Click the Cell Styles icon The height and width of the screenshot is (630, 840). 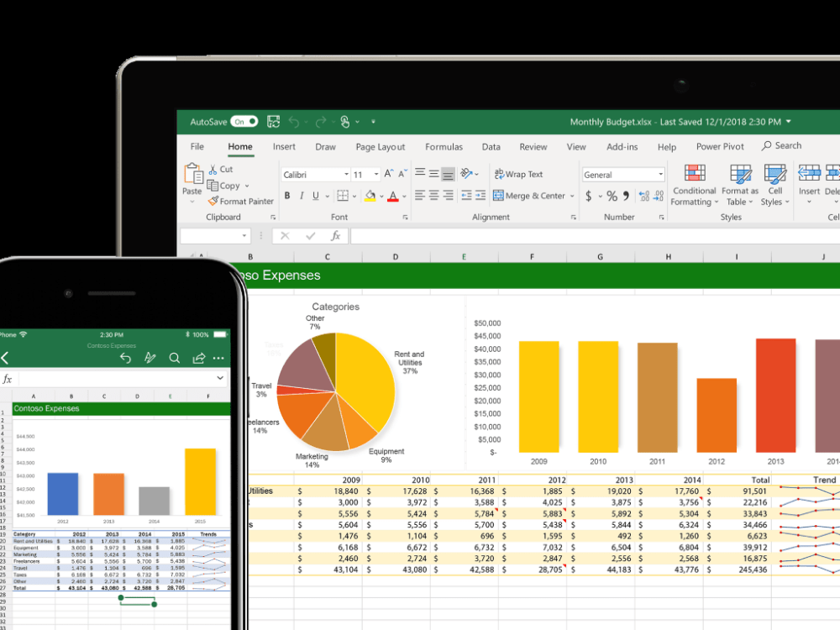pos(775,174)
